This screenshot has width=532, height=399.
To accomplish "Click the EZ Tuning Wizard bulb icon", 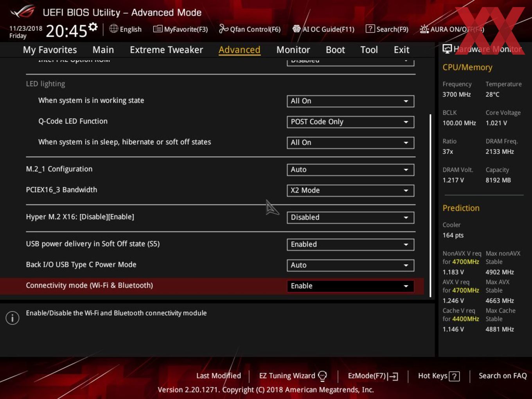I will tap(322, 376).
